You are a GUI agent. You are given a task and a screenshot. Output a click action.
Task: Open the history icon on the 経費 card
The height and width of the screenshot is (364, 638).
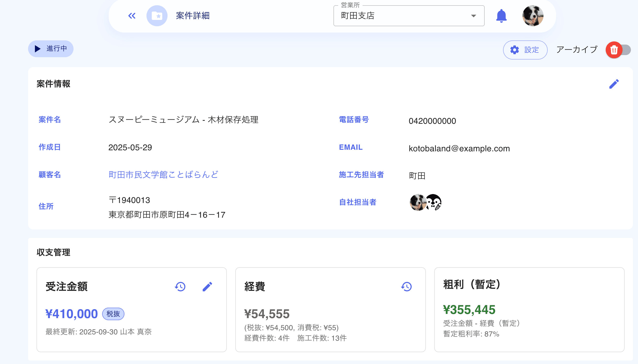click(x=406, y=287)
